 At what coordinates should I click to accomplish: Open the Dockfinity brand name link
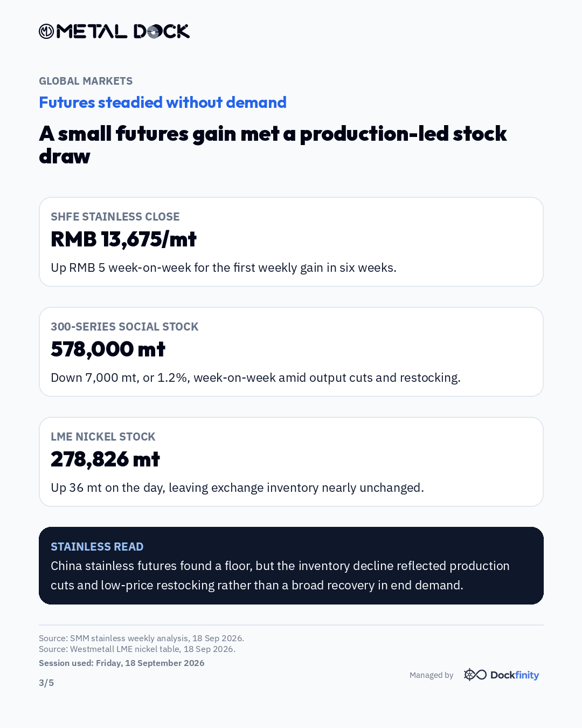tap(515, 675)
